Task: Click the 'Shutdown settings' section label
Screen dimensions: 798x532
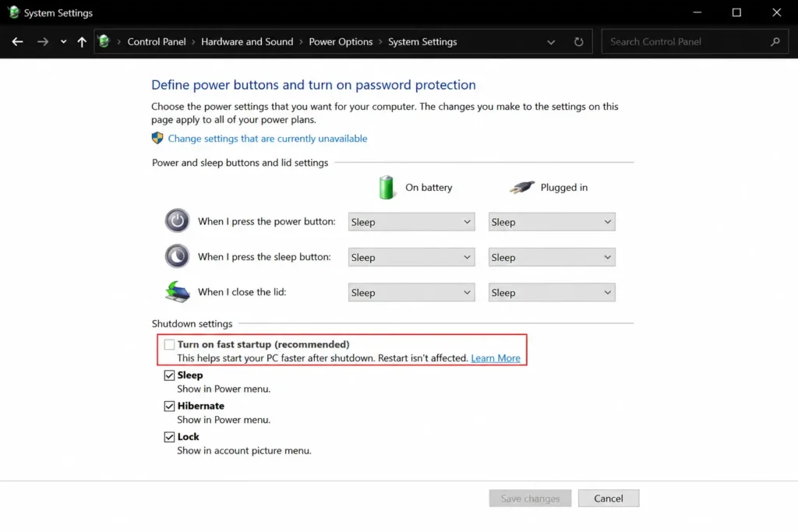Action: tap(192, 323)
